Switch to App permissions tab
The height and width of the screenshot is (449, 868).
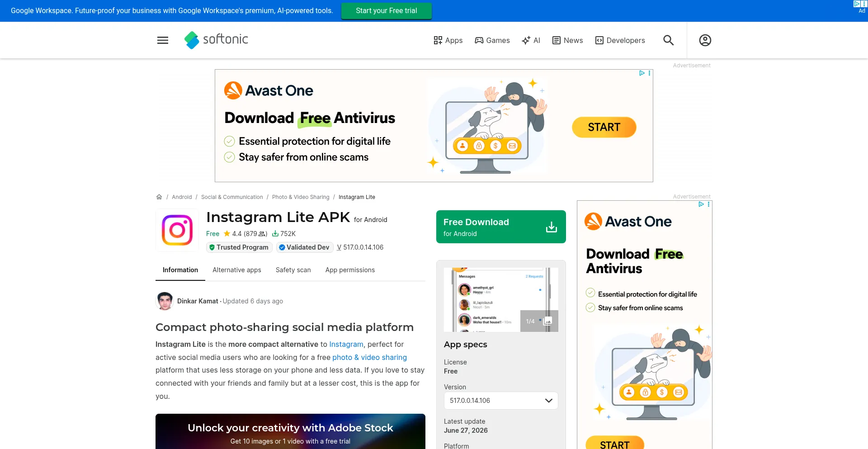tap(350, 270)
